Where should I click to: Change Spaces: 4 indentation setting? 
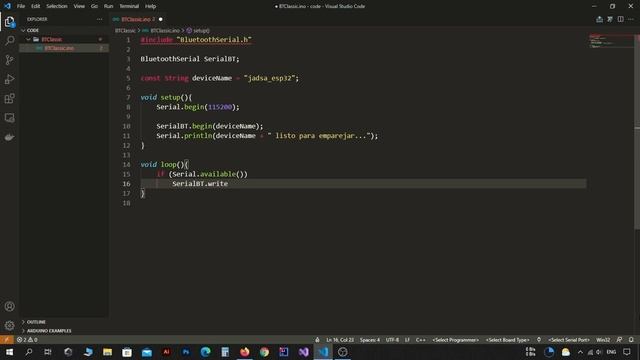tap(369, 340)
